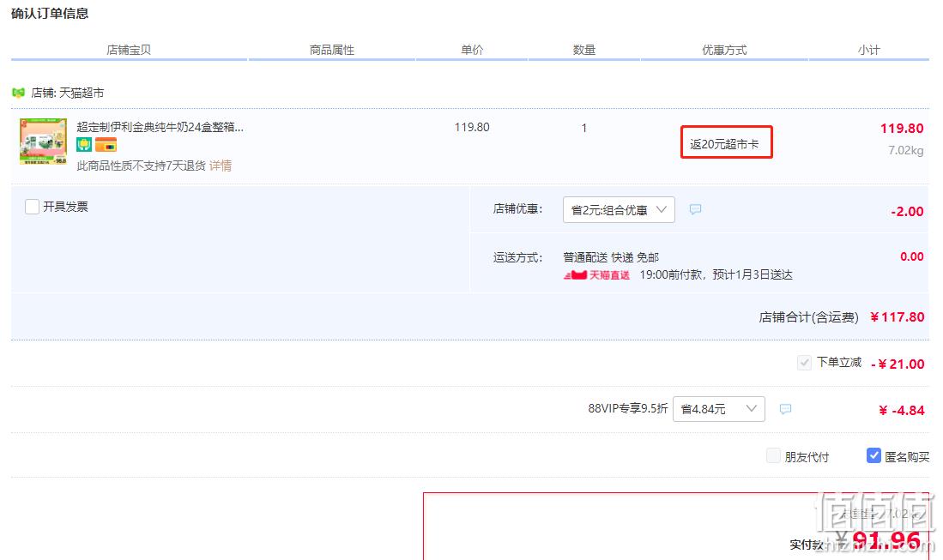943x560 pixels.
Task: Click the 商品属性 column header
Action: (x=332, y=50)
